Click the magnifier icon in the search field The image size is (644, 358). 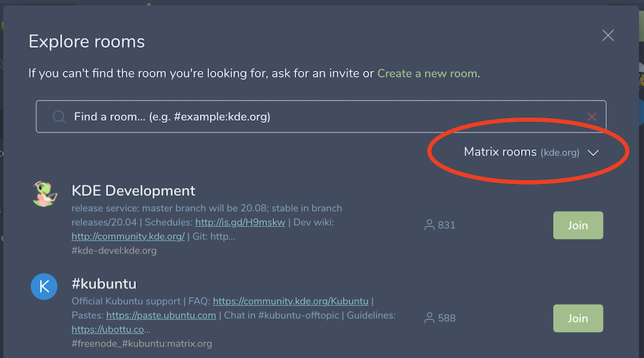[x=59, y=116]
